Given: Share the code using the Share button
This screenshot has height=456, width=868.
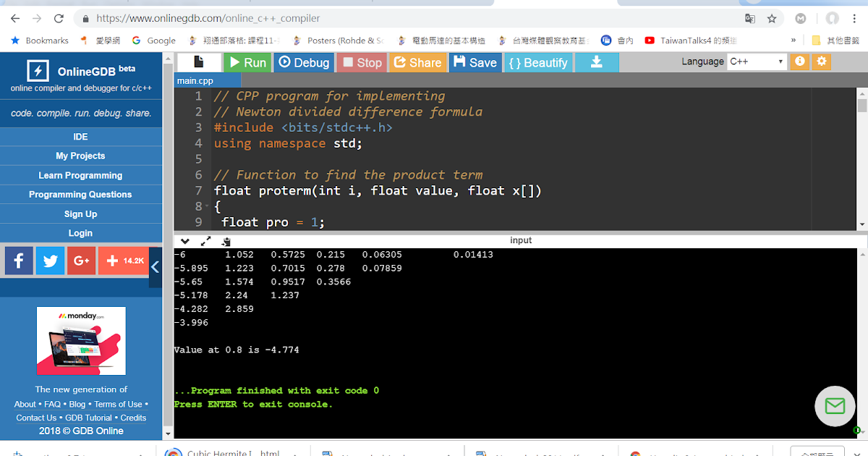Looking at the screenshot, I should [417, 63].
